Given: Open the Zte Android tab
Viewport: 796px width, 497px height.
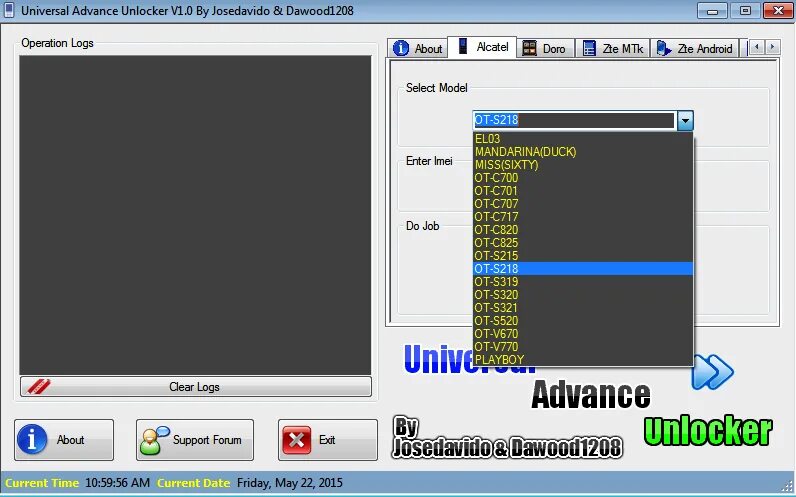Looking at the screenshot, I should (x=694, y=48).
